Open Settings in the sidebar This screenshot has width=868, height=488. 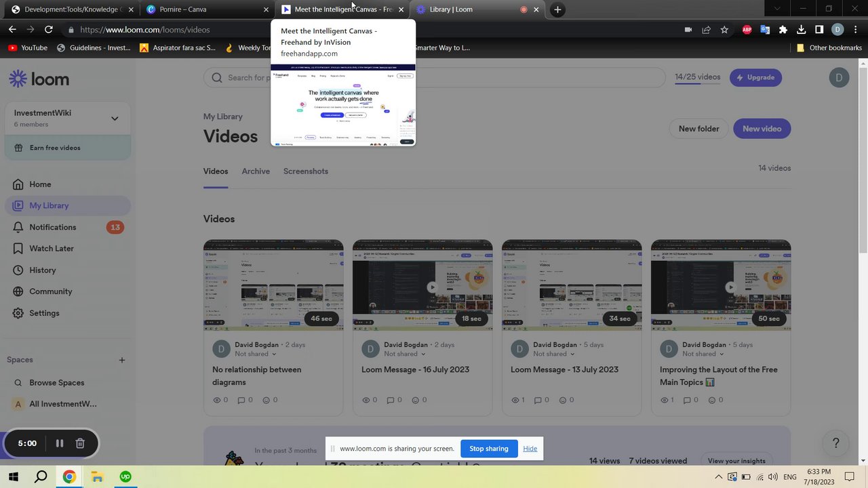67,313
